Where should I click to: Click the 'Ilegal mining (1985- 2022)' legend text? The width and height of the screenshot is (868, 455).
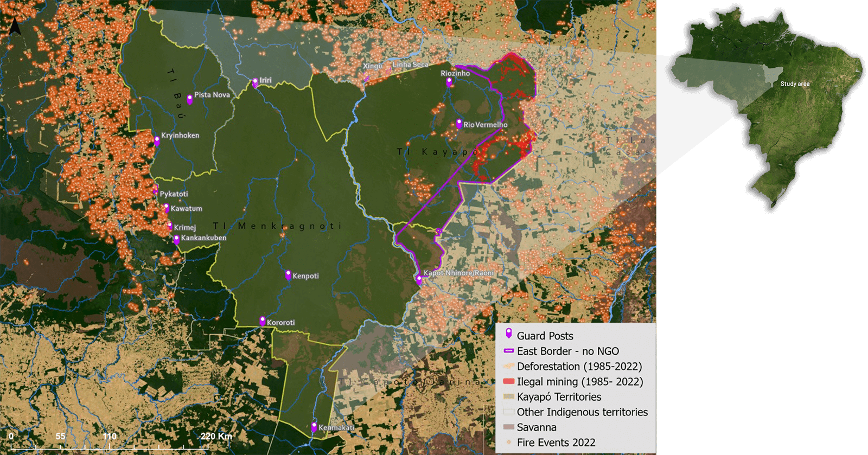[x=580, y=382]
